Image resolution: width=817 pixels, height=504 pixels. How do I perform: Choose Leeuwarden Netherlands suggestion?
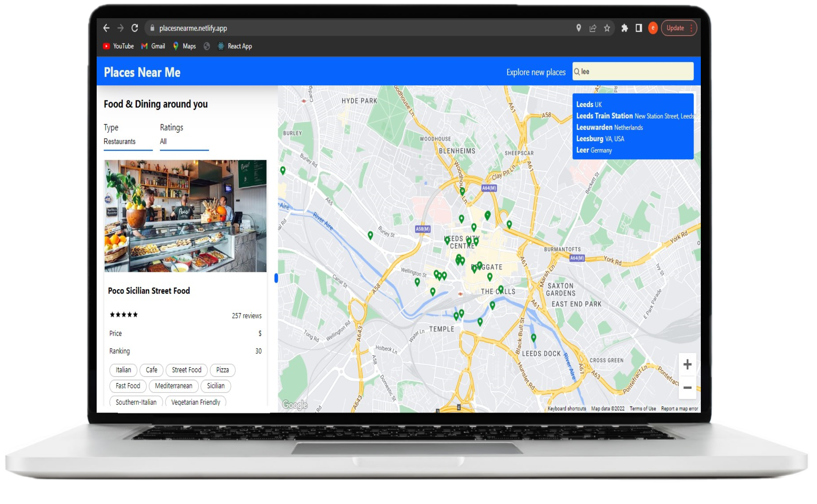point(609,127)
